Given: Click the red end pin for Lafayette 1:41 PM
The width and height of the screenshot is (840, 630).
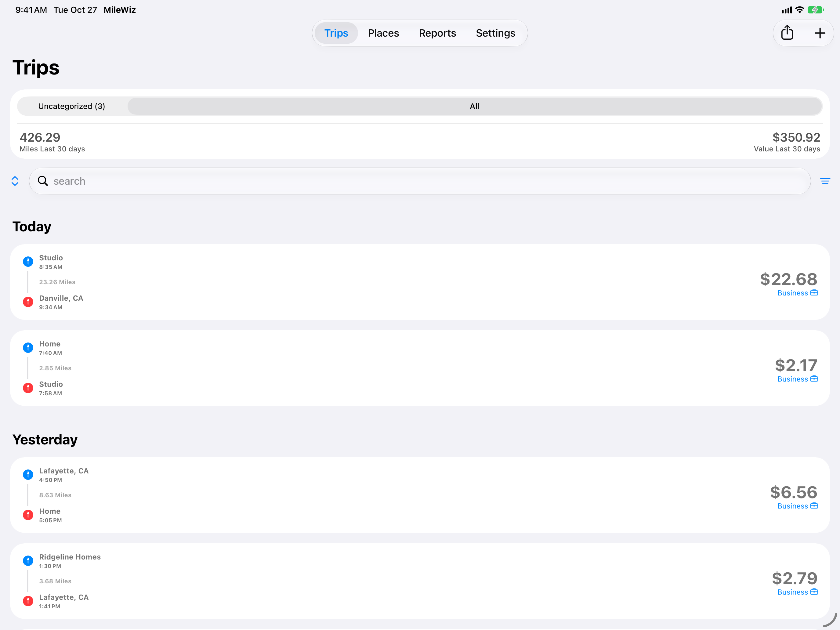Looking at the screenshot, I should [28, 601].
